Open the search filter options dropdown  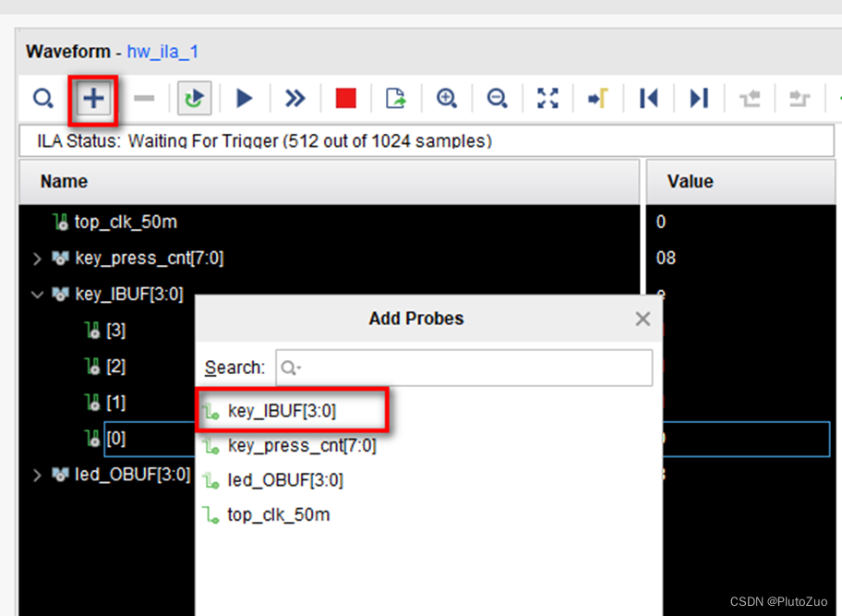[301, 368]
